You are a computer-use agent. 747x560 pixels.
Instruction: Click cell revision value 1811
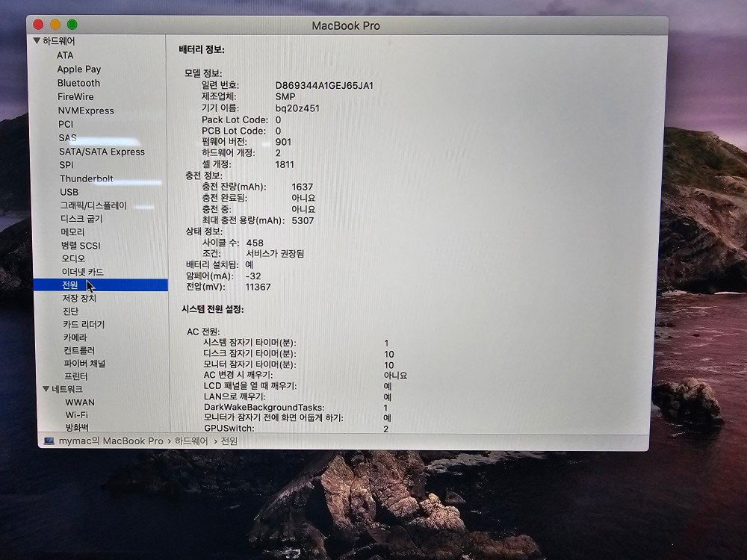285,164
